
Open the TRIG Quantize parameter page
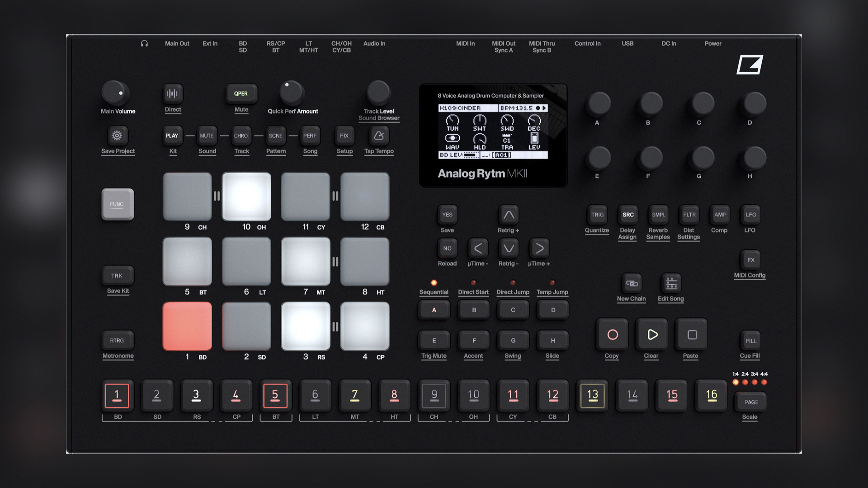[x=597, y=215]
